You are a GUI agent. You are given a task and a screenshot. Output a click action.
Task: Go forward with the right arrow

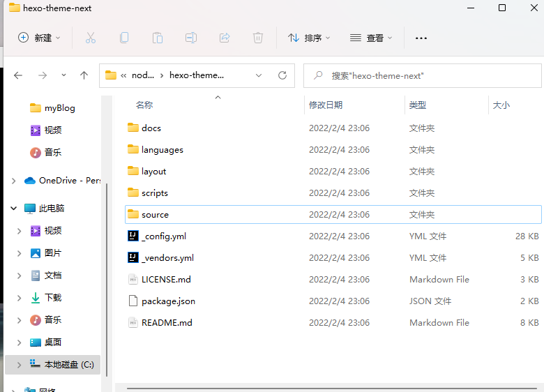(x=43, y=75)
